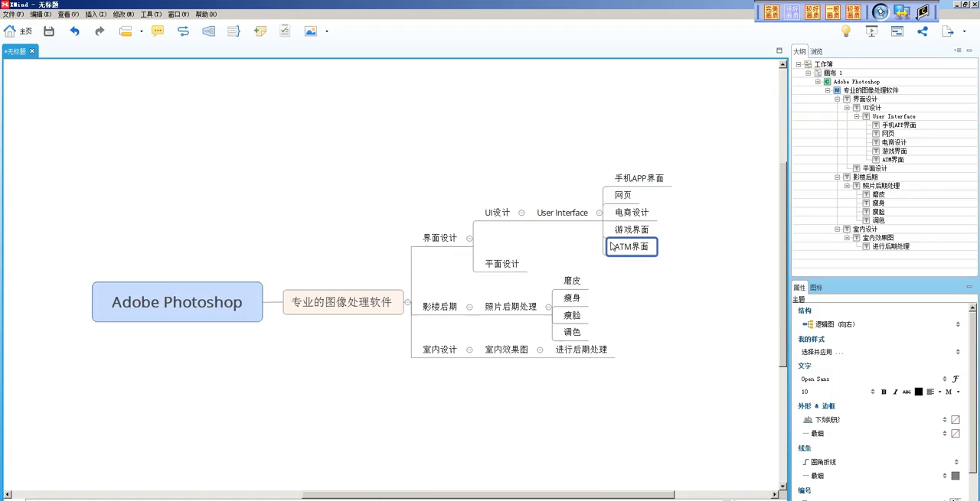980x501 pixels.
Task: Collapse the 照片后期处理 branch on the canvas
Action: tap(548, 307)
